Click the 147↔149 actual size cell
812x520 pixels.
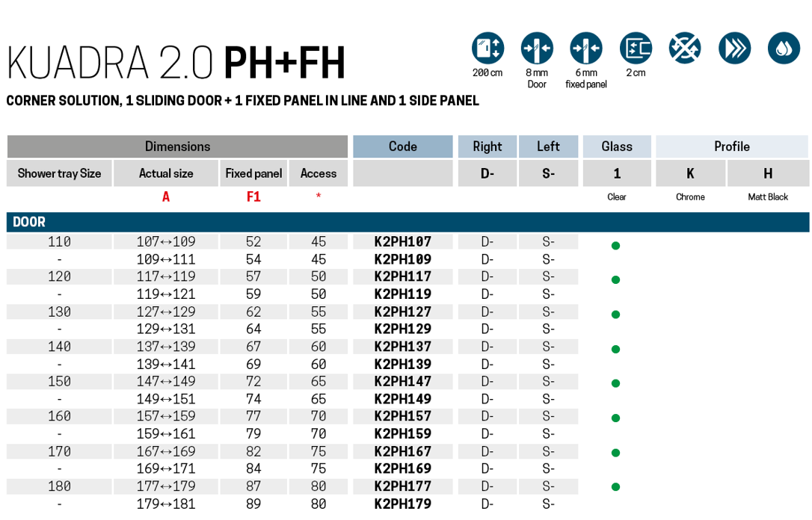165,382
